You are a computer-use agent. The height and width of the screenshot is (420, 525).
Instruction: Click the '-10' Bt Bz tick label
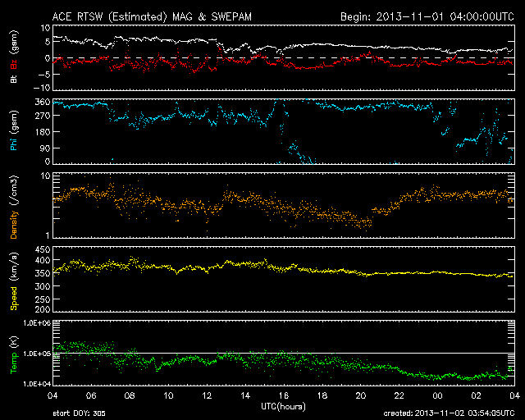(42, 88)
